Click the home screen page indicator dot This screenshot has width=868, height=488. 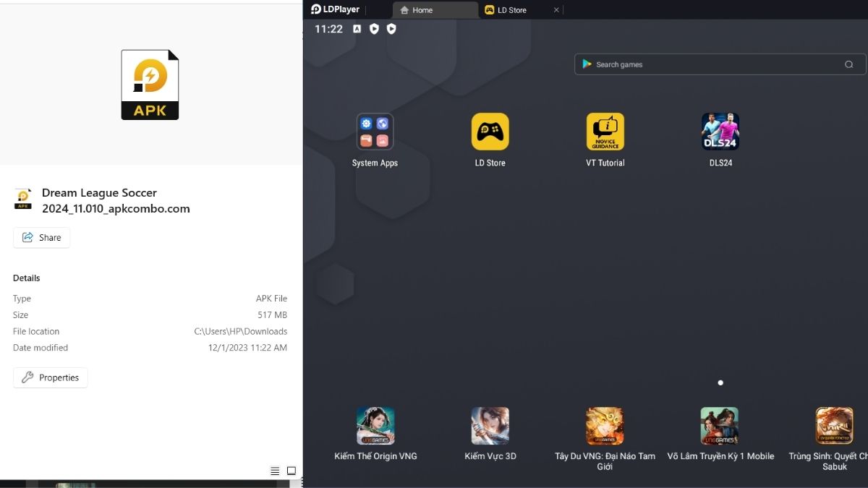[x=720, y=382]
